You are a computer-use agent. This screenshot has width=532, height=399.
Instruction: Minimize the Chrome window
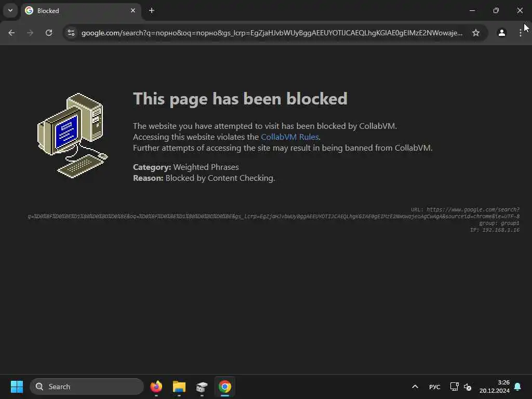[x=472, y=10]
